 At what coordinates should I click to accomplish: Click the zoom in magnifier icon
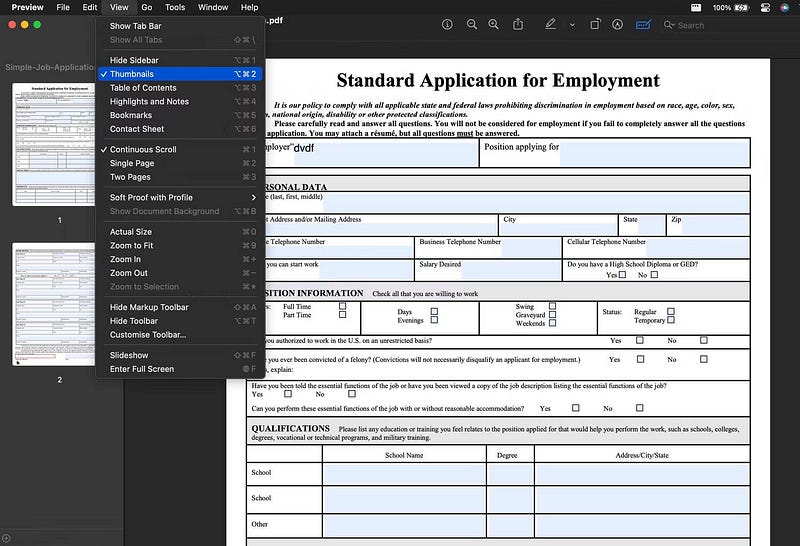click(x=493, y=24)
